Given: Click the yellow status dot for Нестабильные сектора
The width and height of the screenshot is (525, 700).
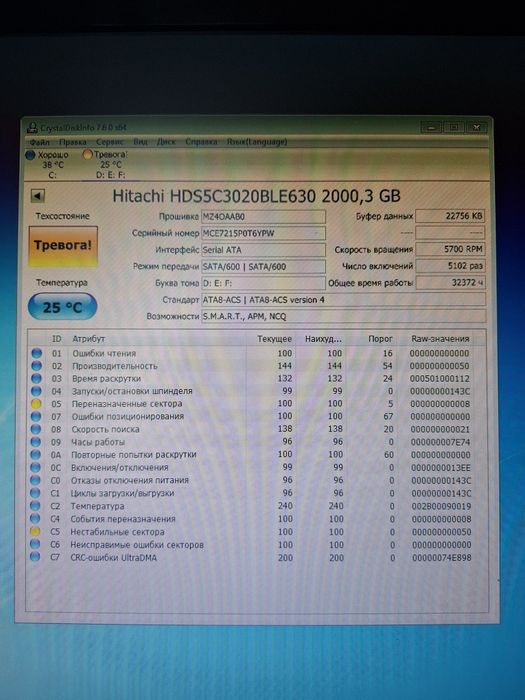Looking at the screenshot, I should click(x=35, y=532).
